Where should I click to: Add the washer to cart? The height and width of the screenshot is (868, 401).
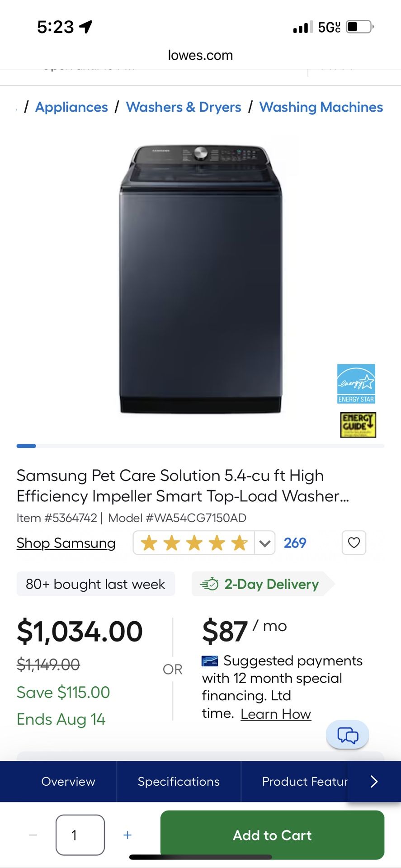(272, 835)
